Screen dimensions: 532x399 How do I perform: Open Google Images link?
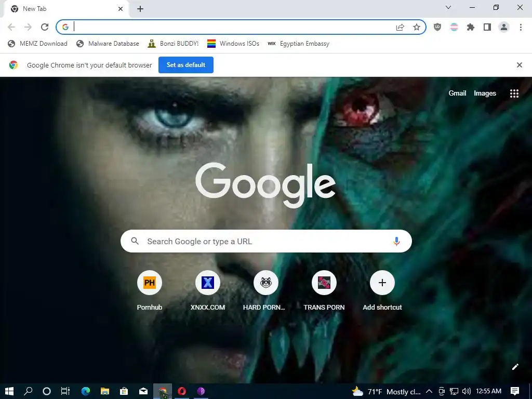click(485, 94)
